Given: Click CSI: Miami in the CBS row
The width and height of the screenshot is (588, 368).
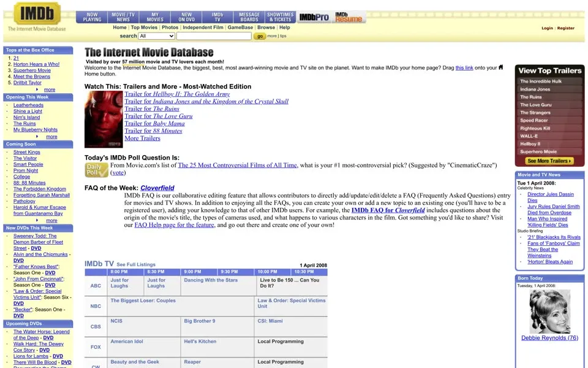Looking at the screenshot, I should tap(270, 321).
